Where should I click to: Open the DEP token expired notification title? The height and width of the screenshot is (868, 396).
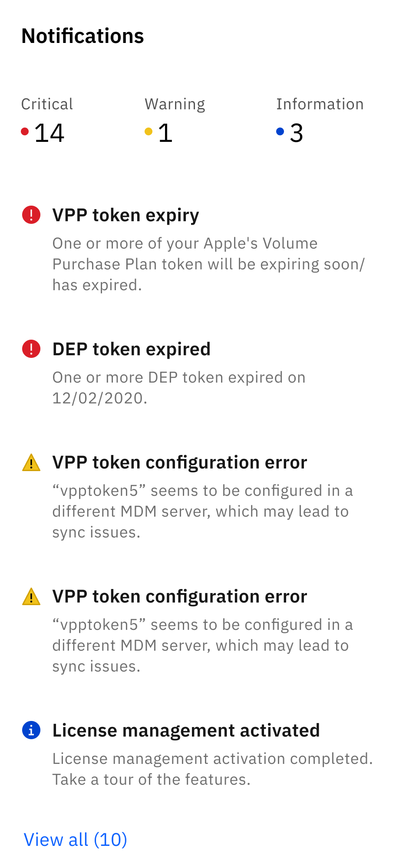point(131,349)
